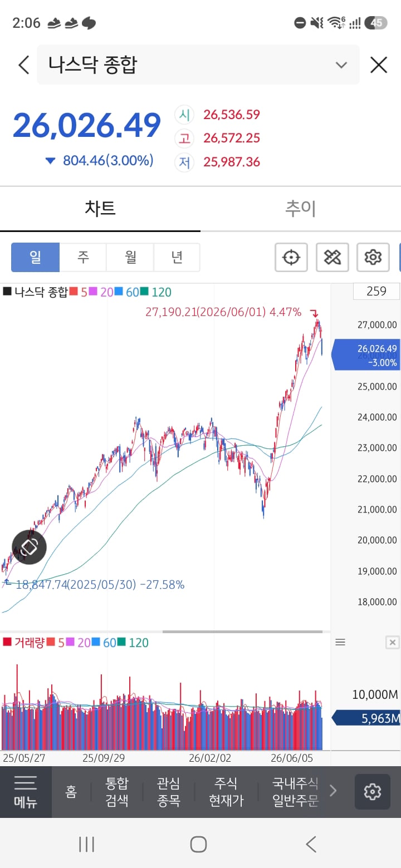Close the screen with X icon

(x=379, y=65)
